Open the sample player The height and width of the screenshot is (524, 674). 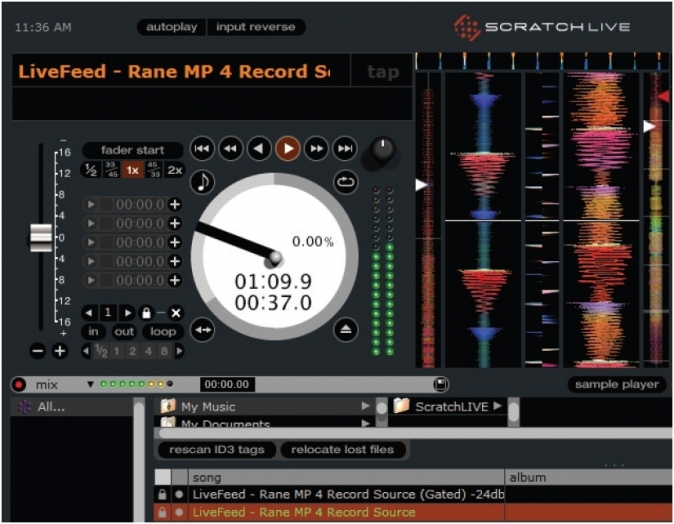pos(617,384)
